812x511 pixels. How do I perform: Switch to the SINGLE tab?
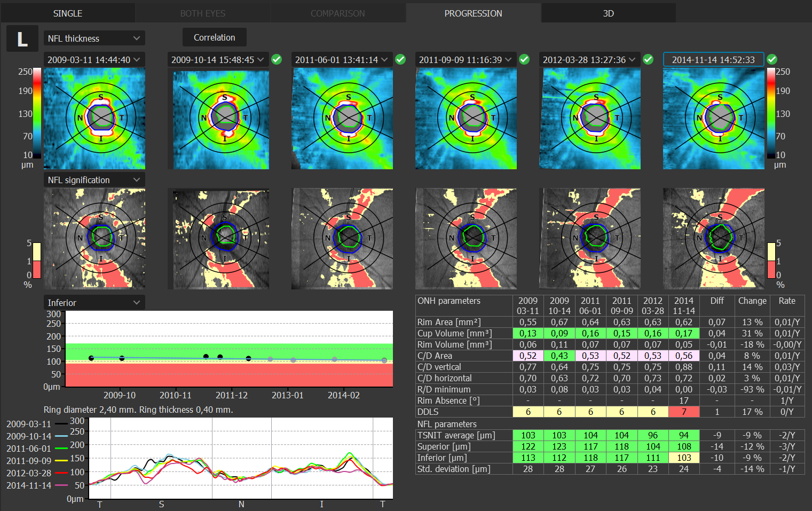(68, 13)
